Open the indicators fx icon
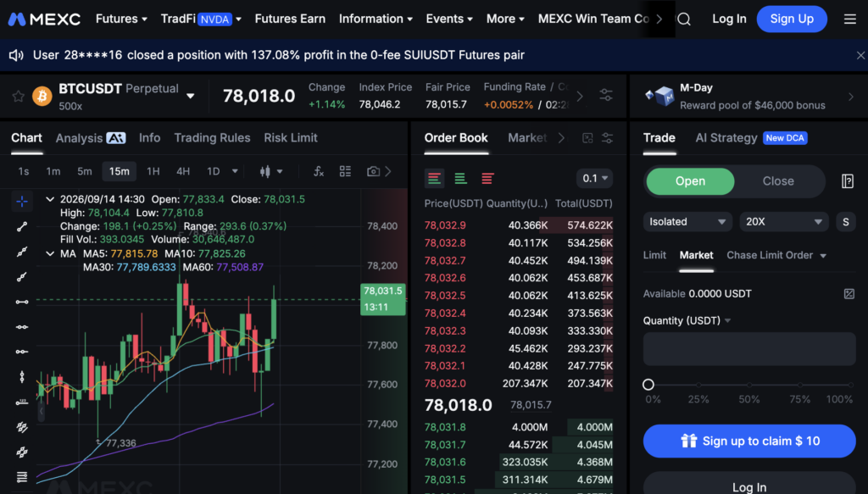 pos(319,171)
